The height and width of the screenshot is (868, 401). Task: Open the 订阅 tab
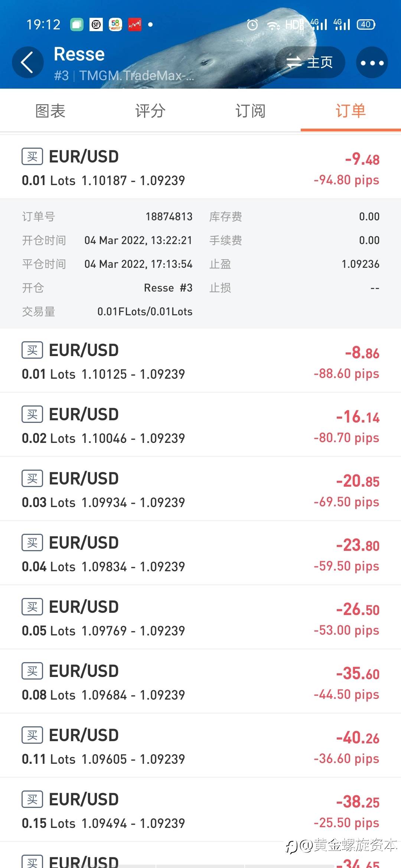coord(251,111)
